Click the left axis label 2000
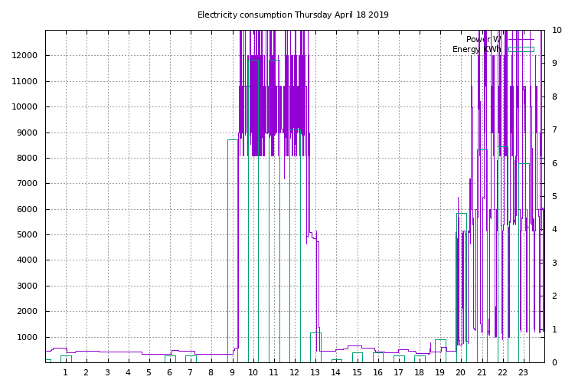The height and width of the screenshot is (383, 588). [27, 311]
